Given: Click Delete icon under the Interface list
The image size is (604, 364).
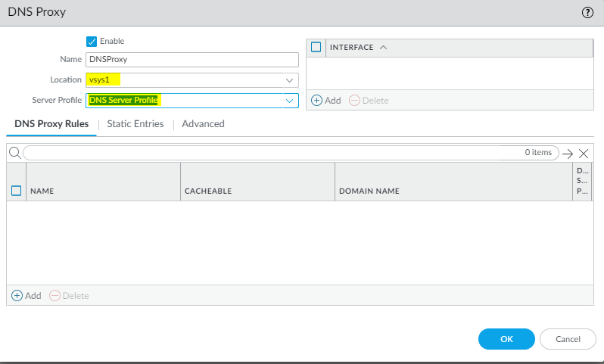Looking at the screenshot, I should (x=354, y=101).
